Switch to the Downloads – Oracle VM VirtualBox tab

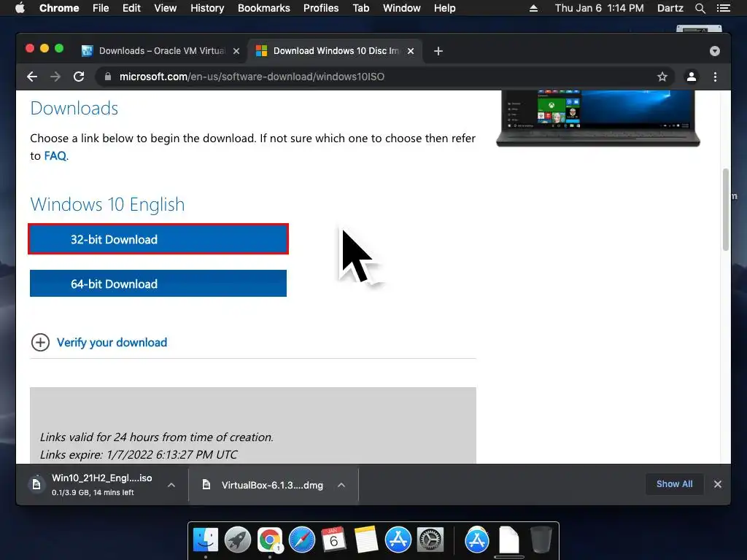pos(160,51)
